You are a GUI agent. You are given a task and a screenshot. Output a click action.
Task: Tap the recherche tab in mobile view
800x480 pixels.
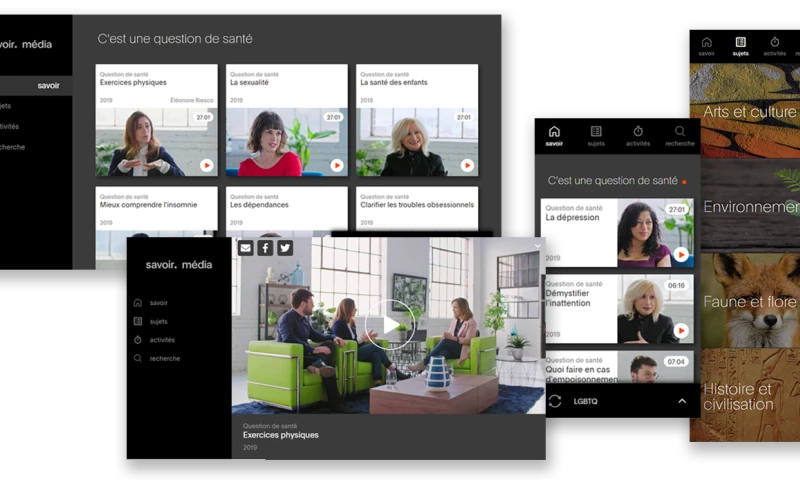pyautogui.click(x=680, y=136)
